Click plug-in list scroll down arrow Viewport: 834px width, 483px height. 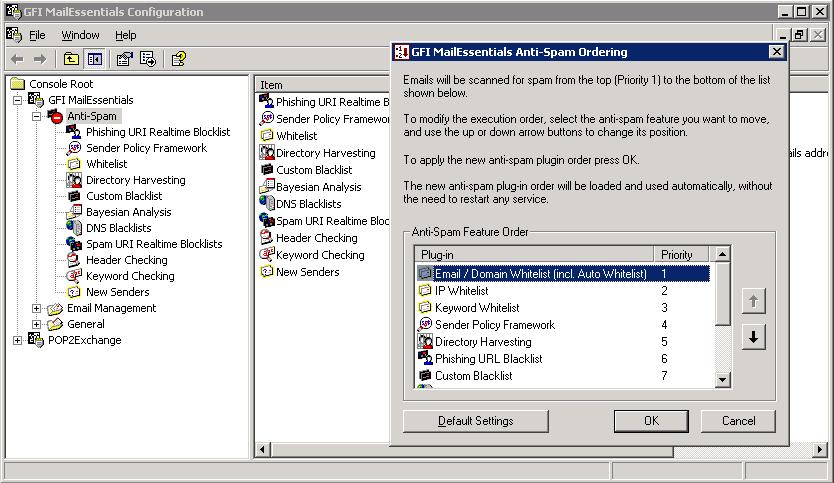(x=722, y=379)
